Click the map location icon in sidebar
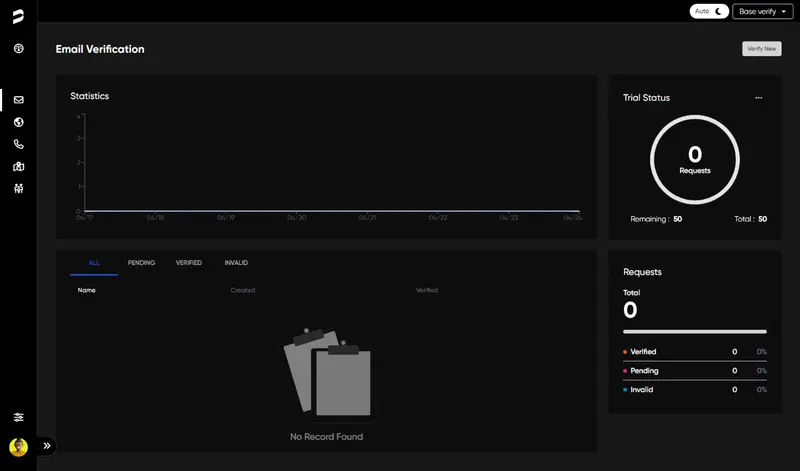Image resolution: width=800 pixels, height=471 pixels. coord(18,166)
